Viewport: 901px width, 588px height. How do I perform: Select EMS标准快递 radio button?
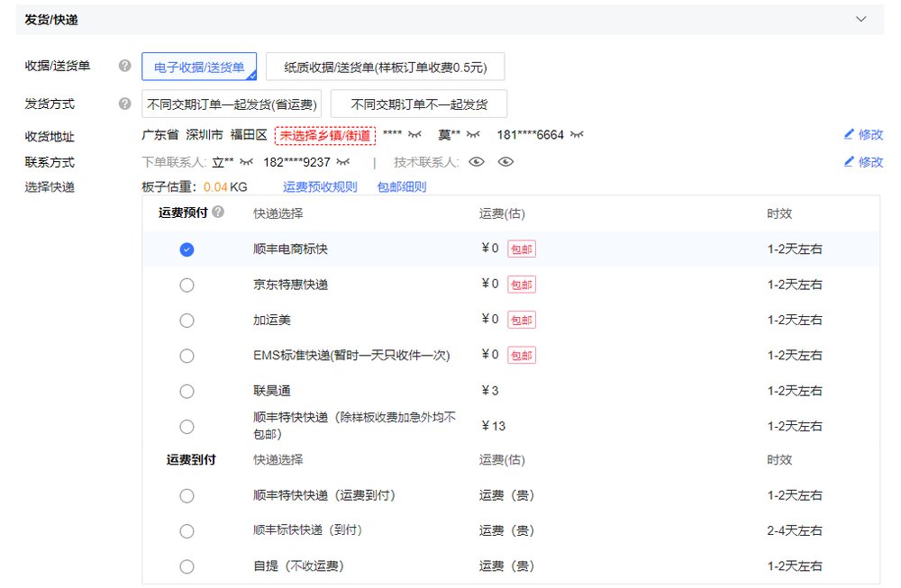[187, 356]
